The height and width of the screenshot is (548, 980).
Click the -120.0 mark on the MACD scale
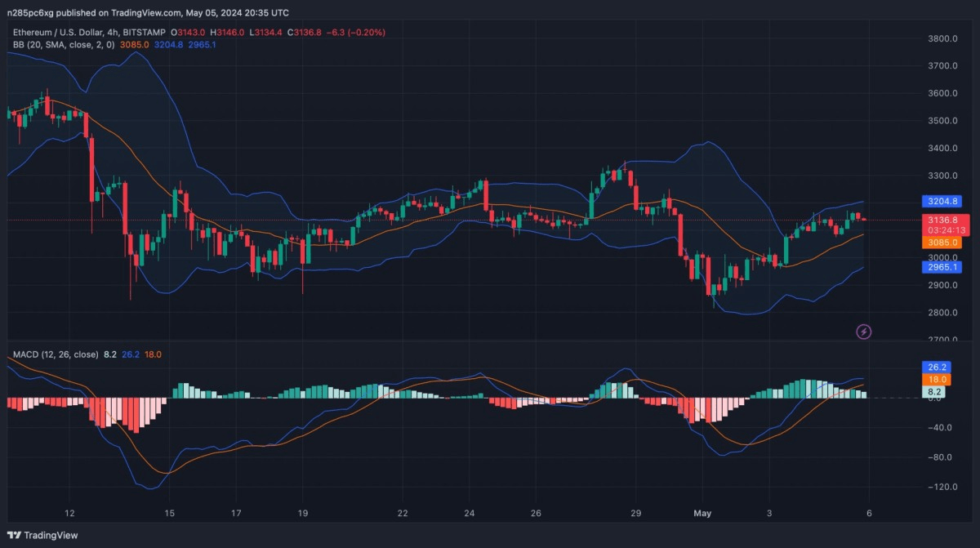click(942, 487)
